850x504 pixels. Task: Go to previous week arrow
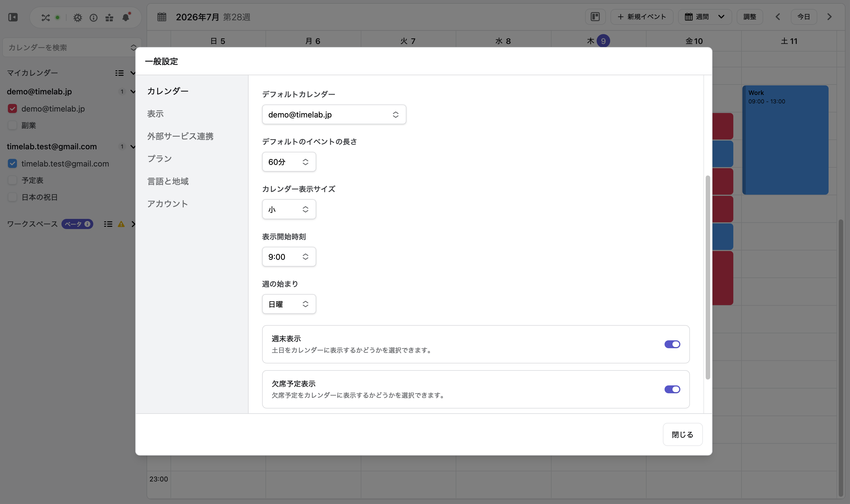[x=778, y=17]
